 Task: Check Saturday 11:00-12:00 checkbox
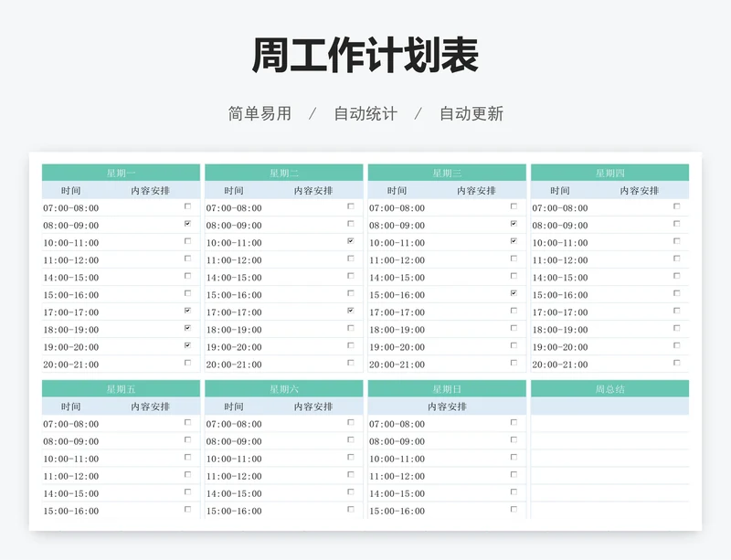pyautogui.click(x=351, y=475)
